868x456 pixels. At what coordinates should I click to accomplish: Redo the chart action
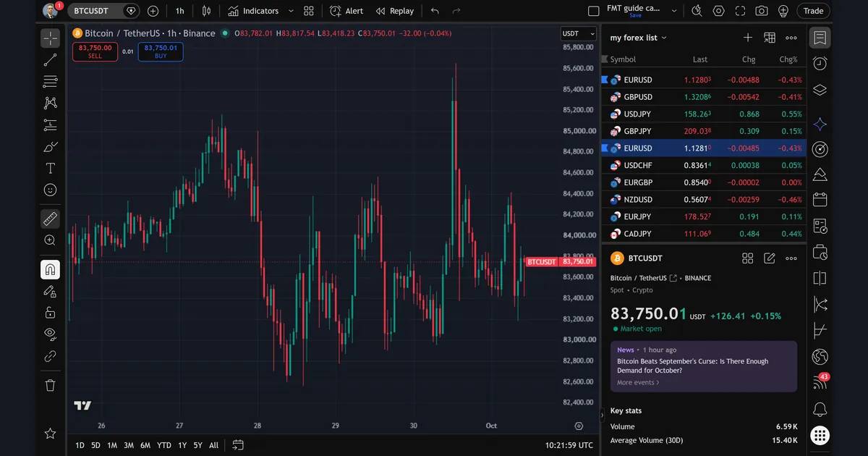(x=456, y=11)
